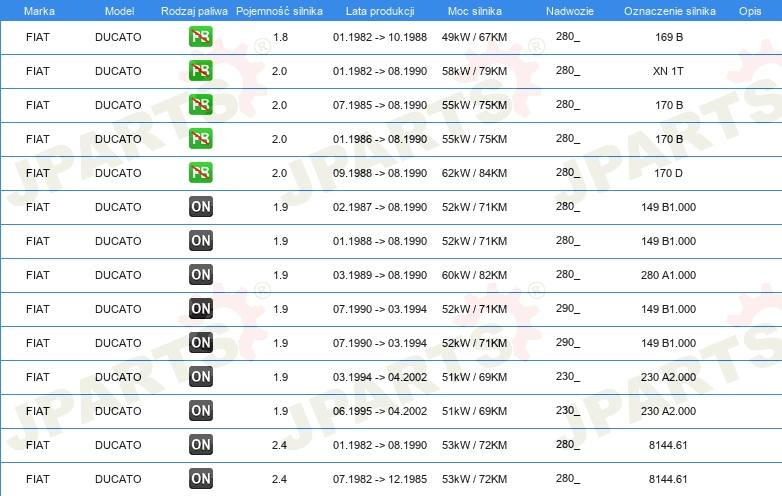Click the 1.8 engine capacity cell
This screenshot has width=782, height=496.
[x=280, y=37]
